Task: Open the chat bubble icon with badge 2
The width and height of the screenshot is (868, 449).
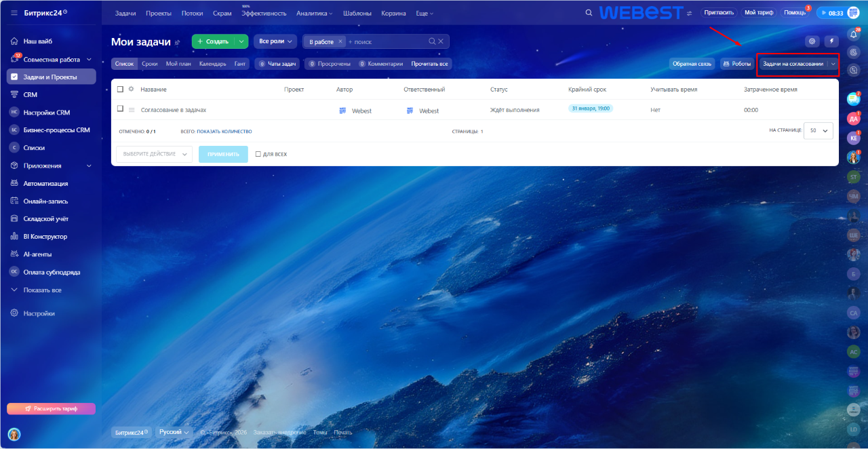Action: [854, 100]
